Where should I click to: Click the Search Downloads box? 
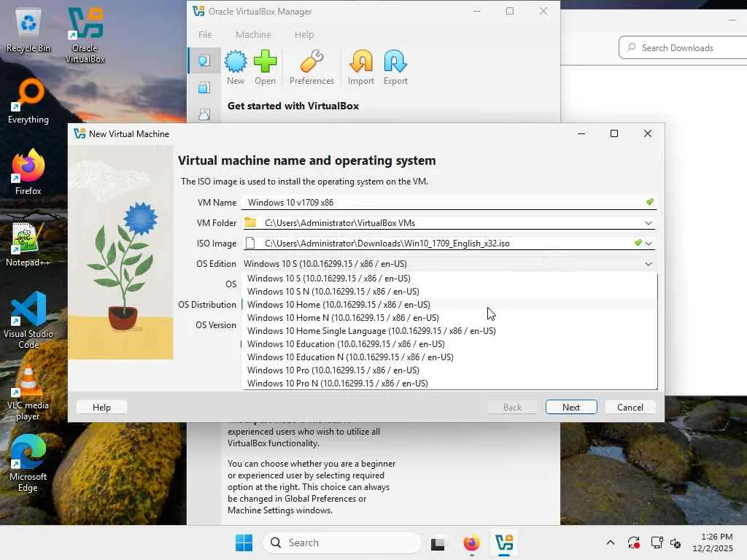pos(683,47)
